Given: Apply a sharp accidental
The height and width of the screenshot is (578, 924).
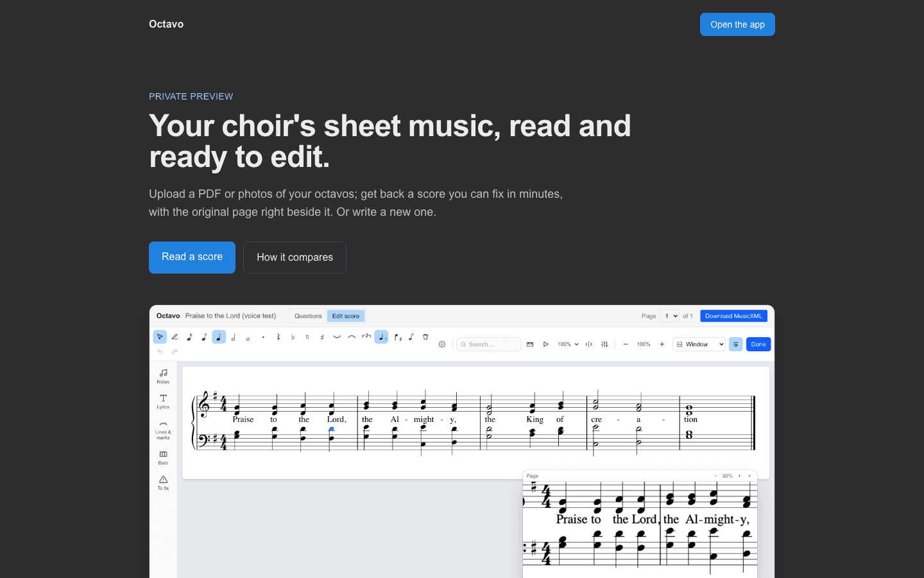Looking at the screenshot, I should (322, 337).
